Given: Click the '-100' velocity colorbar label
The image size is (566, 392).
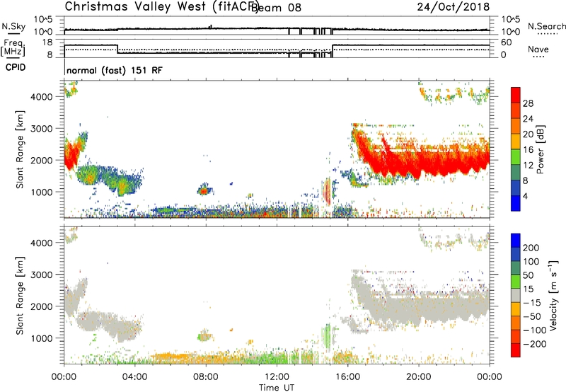Looking at the screenshot, I should (x=535, y=330).
